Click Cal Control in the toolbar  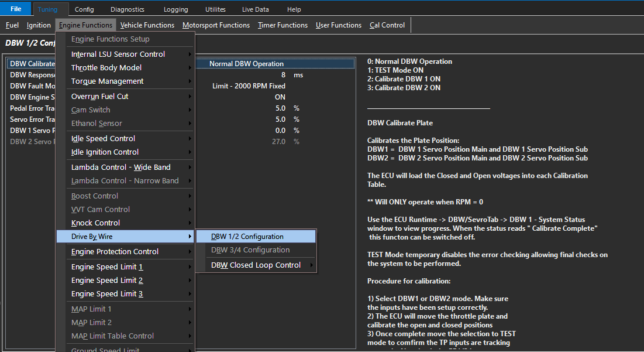tap(387, 25)
